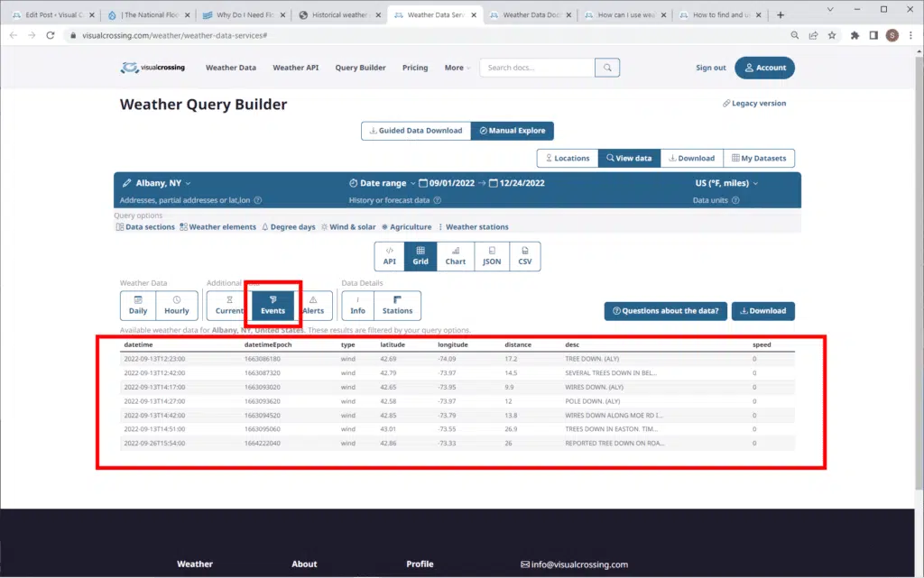Toggle to Guided Data Download mode
Viewport: 924px width, 578px height.
(416, 131)
